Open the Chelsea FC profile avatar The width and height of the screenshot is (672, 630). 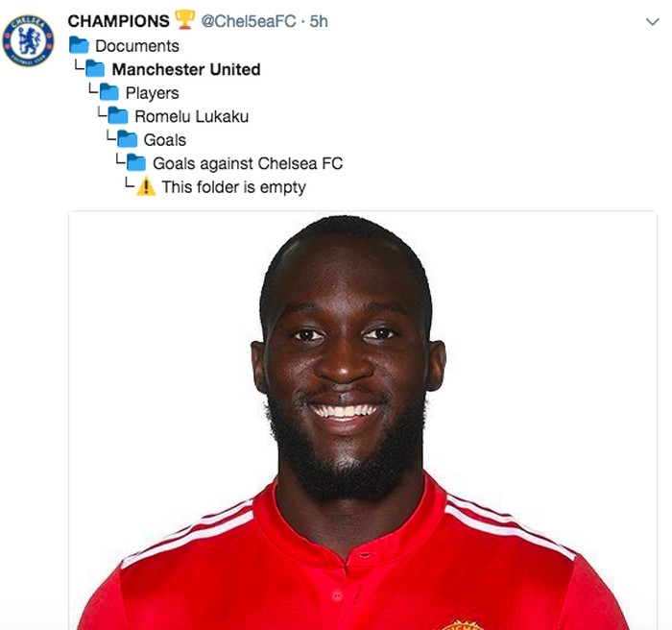pos(28,40)
